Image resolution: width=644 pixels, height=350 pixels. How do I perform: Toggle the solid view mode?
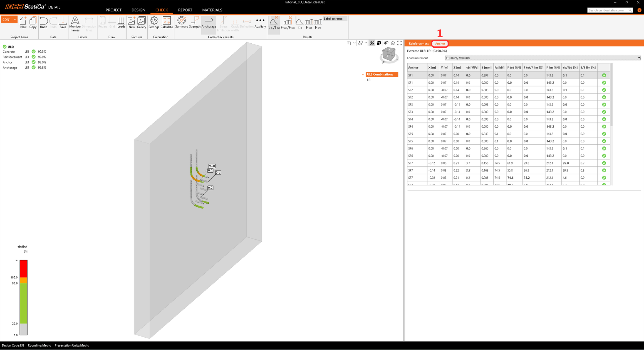pos(379,43)
